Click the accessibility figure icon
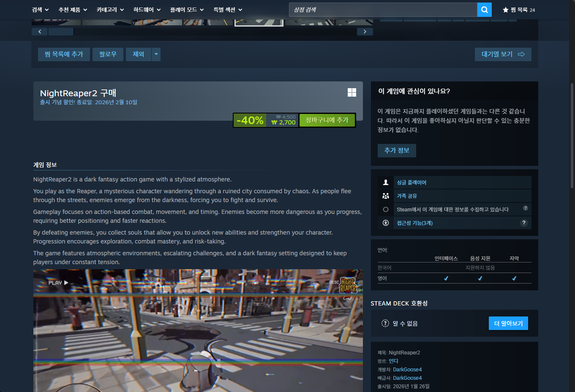Screen dimensions: 575x392 [x=386, y=223]
